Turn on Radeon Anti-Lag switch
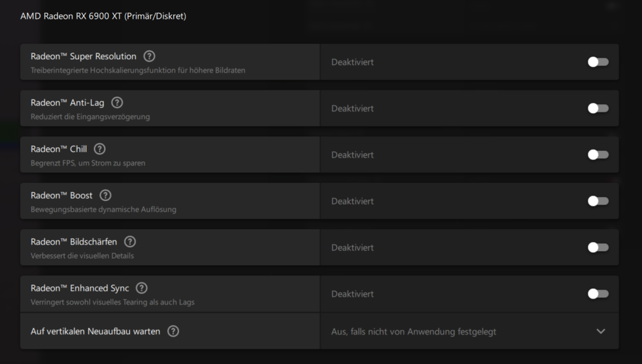Image resolution: width=642 pixels, height=364 pixels. pos(598,108)
